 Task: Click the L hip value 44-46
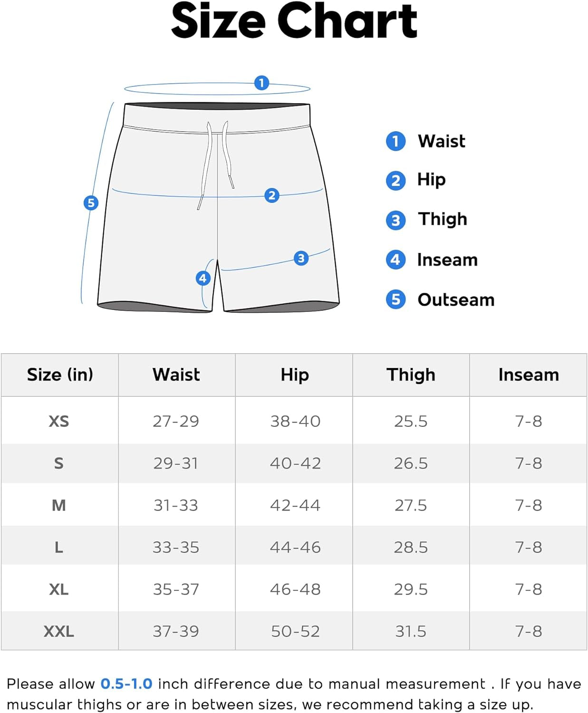pos(295,547)
